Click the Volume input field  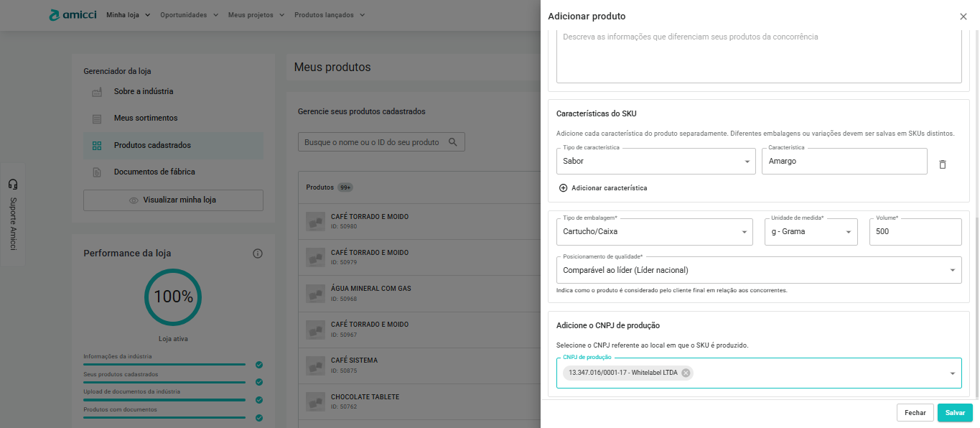click(915, 232)
